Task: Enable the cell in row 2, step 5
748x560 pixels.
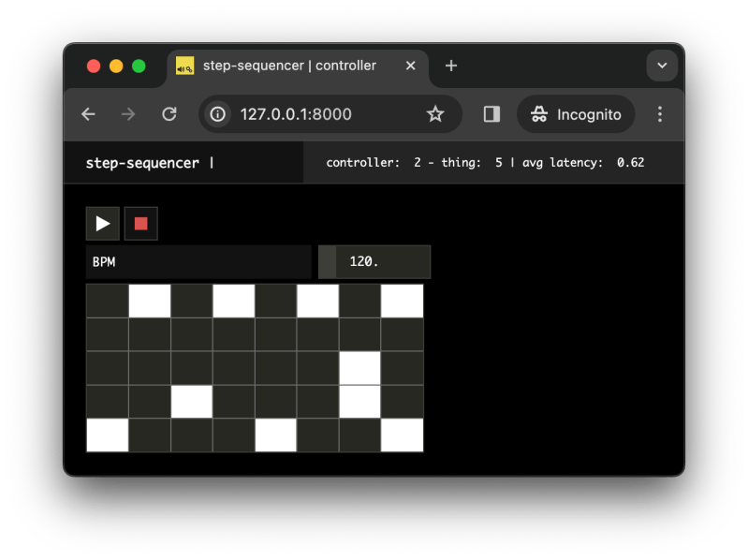Action: (276, 334)
